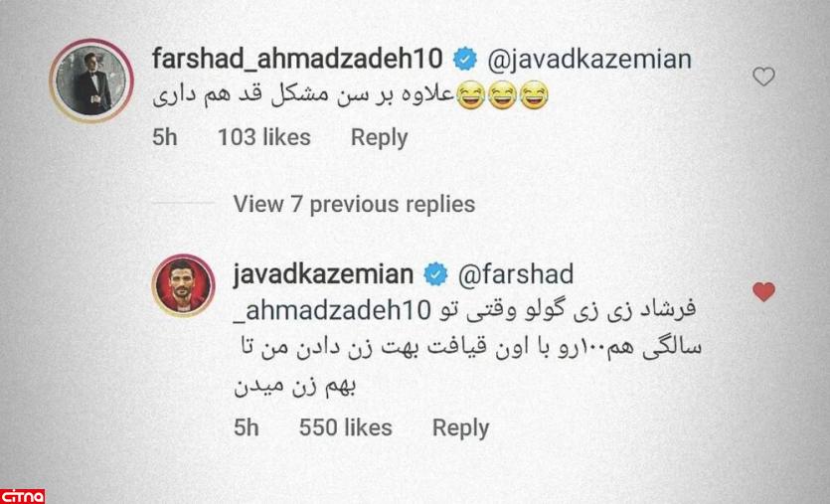
Task: Click the javadkazemian username in the reply
Action: click(x=323, y=274)
